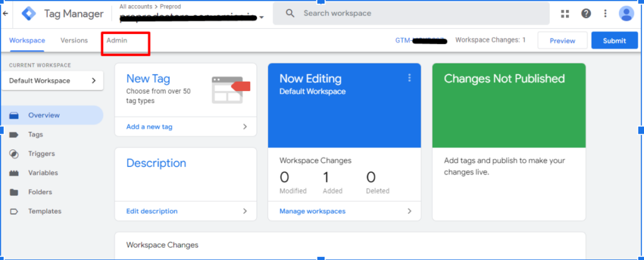Click the user account avatar
This screenshot has width=644, height=260.
pyautogui.click(x=626, y=14)
